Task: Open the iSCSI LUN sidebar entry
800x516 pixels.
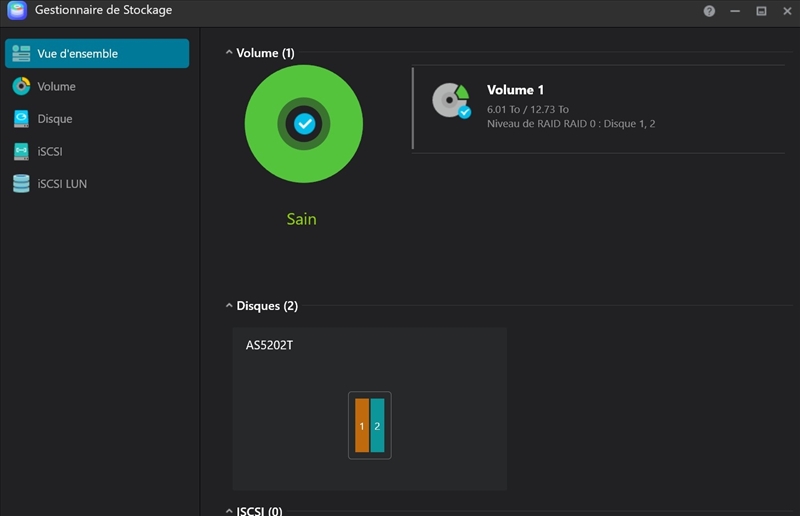Action: [x=62, y=184]
